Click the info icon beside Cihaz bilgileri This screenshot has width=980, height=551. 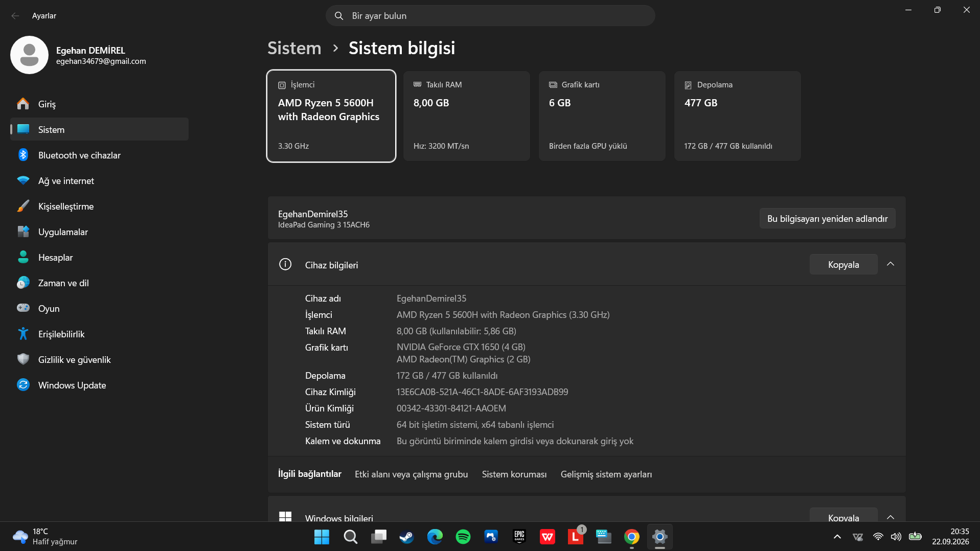tap(285, 264)
